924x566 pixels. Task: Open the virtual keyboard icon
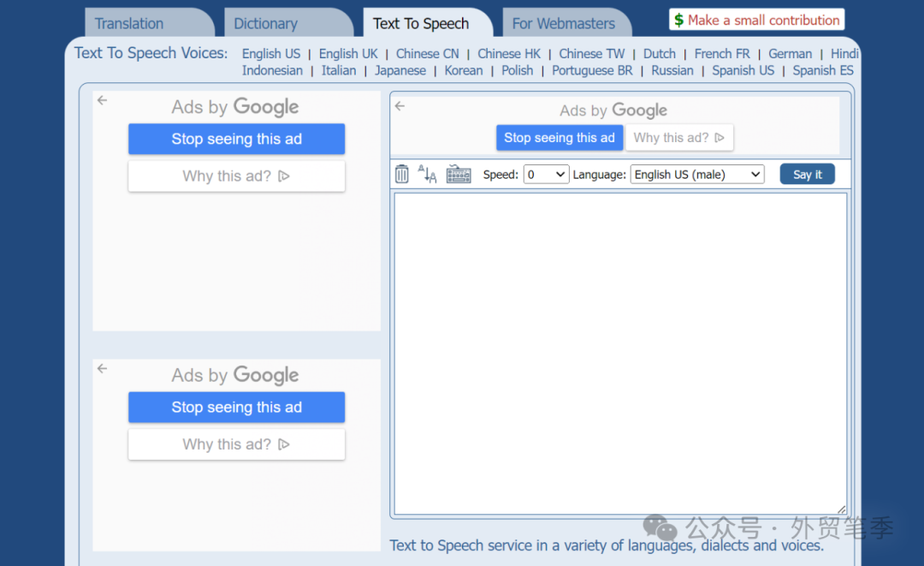click(x=459, y=174)
